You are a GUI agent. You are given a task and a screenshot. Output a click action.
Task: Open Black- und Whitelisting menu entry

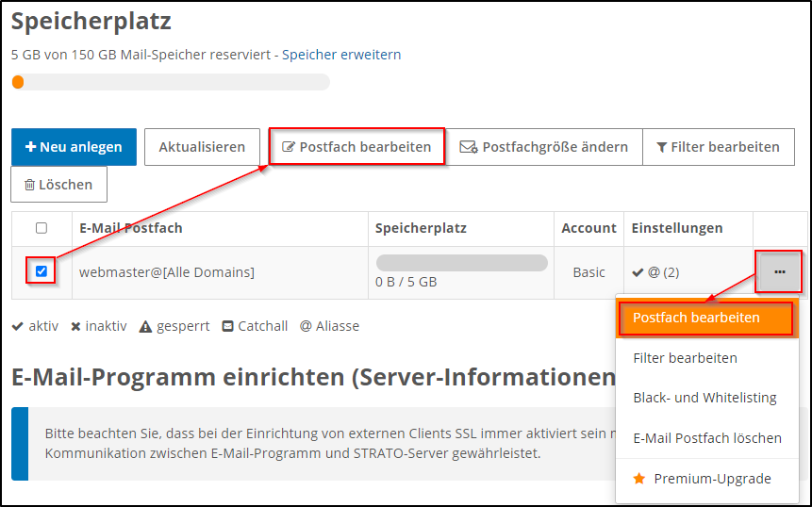pyautogui.click(x=704, y=398)
